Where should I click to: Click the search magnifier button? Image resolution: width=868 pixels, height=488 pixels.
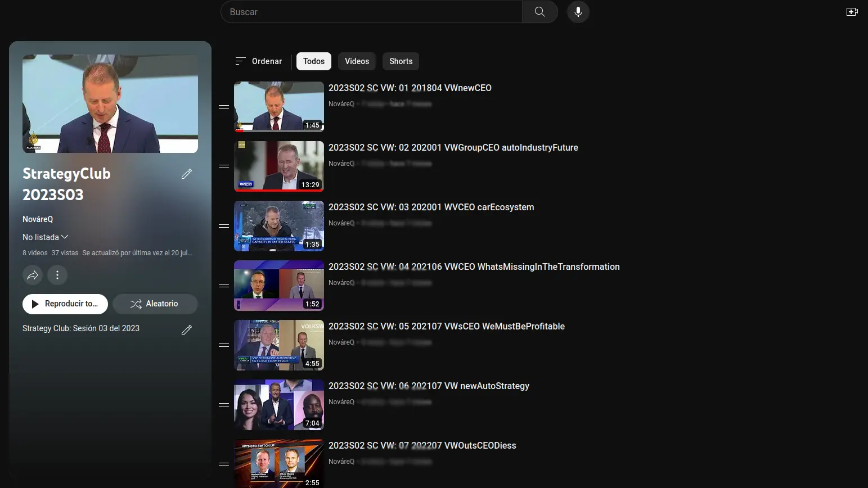(539, 12)
